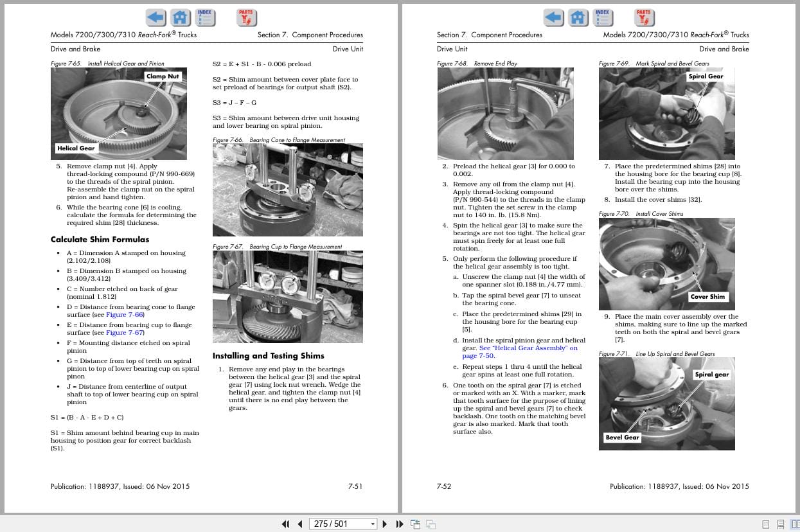Click the back arrow icon on left page
Screen dimensions: 800x532
[156, 17]
